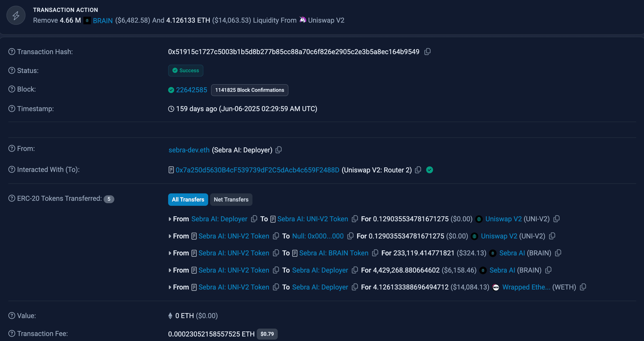This screenshot has height=341, width=644.
Task: Click the 0.00023052158557525 ETH fee text
Action: point(211,334)
